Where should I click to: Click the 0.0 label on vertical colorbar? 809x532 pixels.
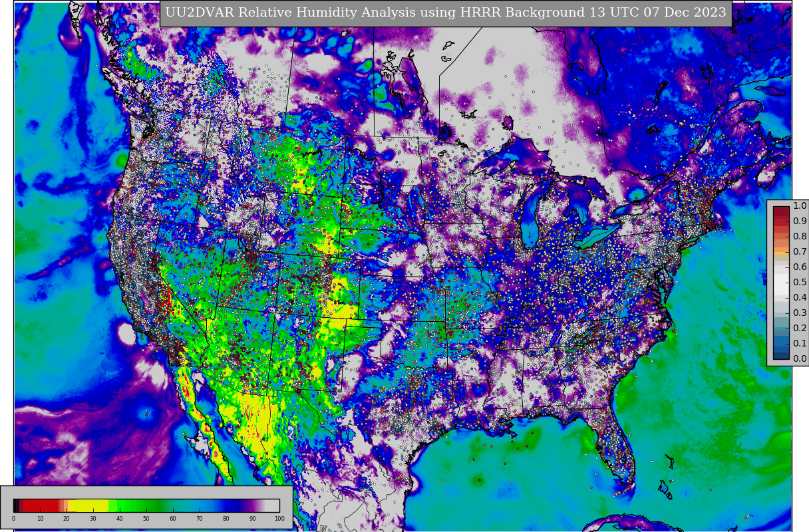point(800,359)
